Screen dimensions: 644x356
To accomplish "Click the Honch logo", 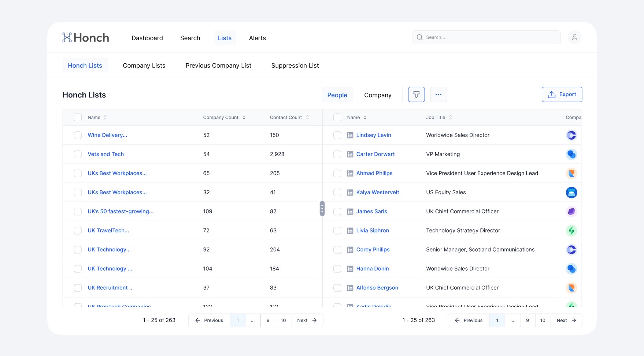I will tap(86, 37).
